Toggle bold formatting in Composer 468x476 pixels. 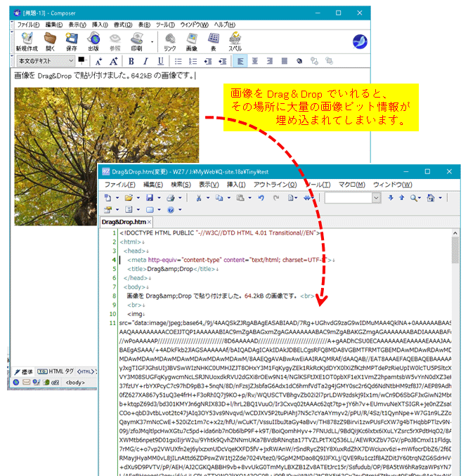point(131,61)
